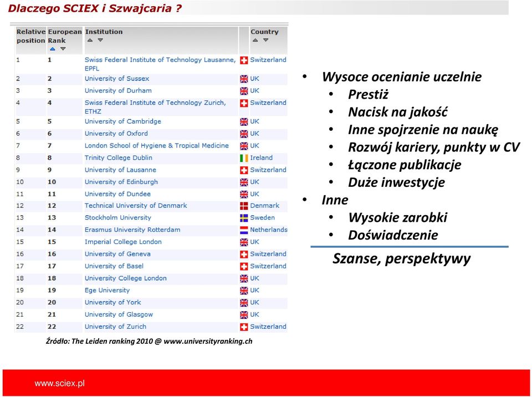Open University College London link

point(126,278)
